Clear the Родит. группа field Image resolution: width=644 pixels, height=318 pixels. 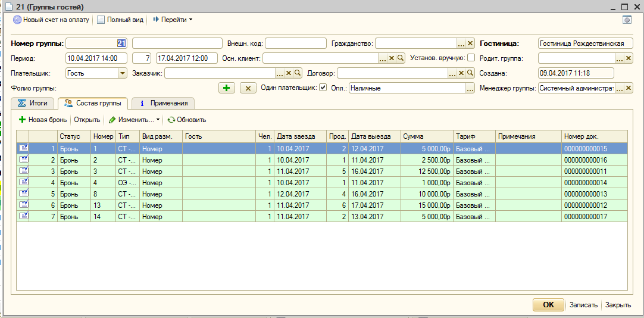[x=629, y=58]
